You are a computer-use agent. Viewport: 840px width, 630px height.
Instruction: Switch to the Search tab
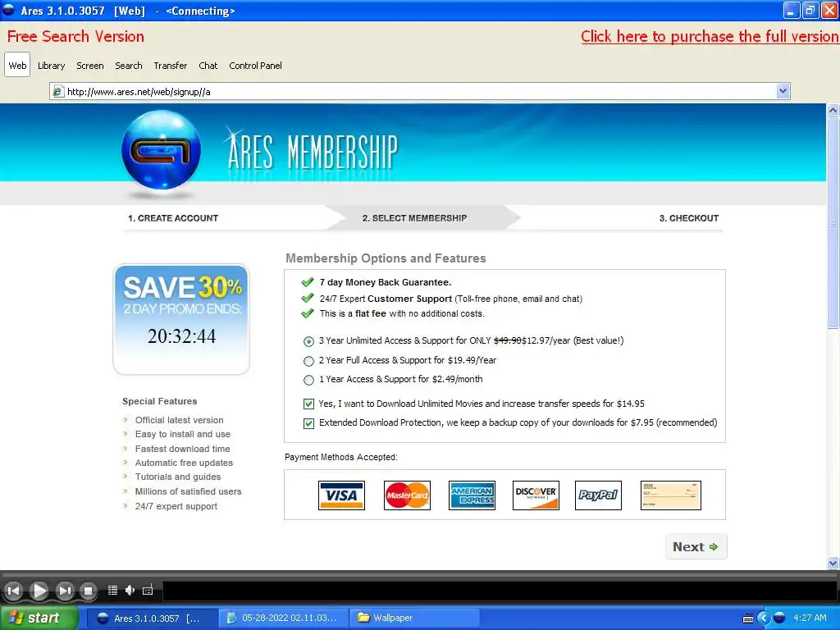129,66
